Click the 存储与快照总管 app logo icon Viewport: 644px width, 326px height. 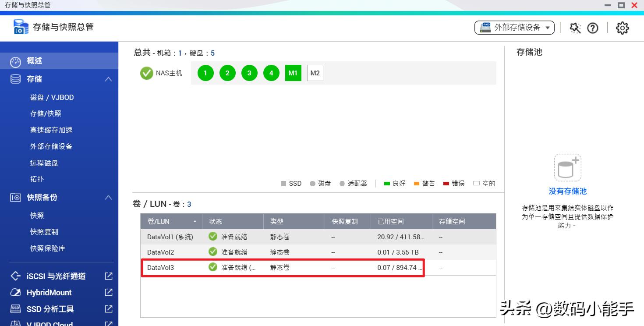click(x=21, y=27)
